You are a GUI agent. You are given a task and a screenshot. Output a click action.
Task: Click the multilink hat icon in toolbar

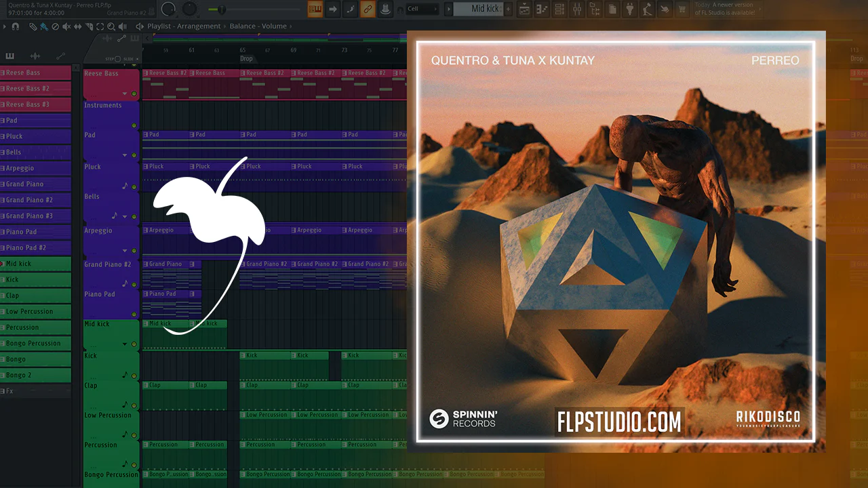[386, 9]
